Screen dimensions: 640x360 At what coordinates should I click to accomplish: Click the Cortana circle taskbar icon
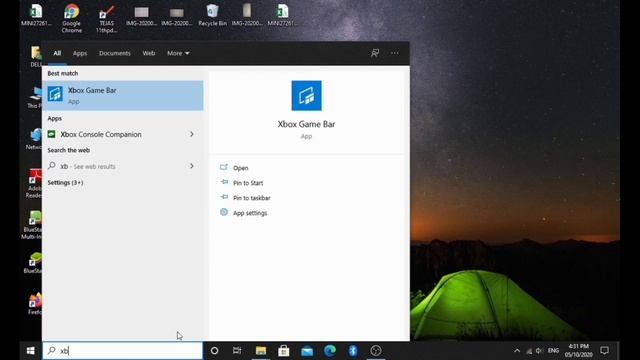(x=214, y=351)
